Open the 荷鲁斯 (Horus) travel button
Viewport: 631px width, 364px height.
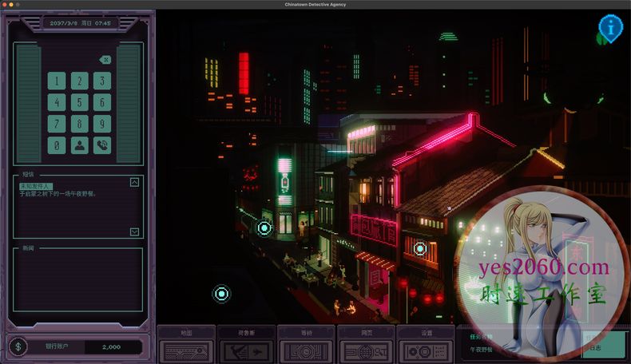click(x=246, y=350)
